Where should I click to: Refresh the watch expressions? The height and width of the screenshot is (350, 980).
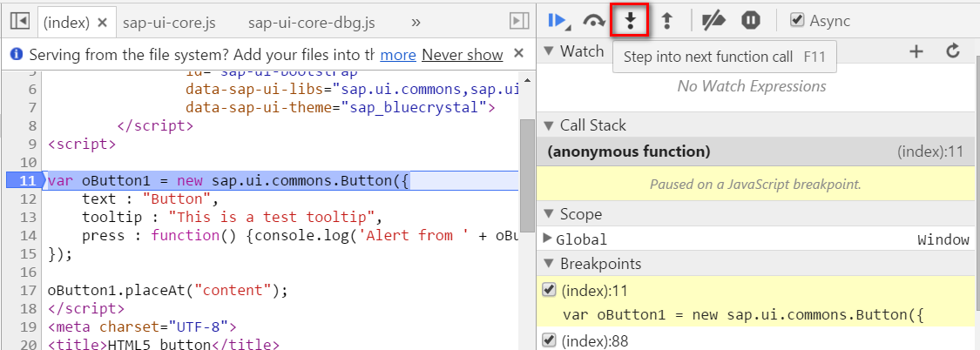pyautogui.click(x=952, y=50)
